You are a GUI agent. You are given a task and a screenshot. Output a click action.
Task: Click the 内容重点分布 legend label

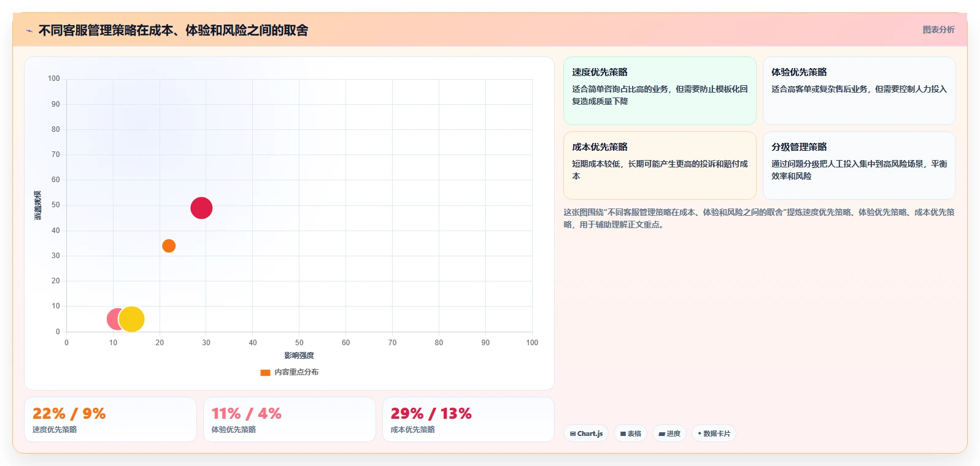[x=296, y=372]
